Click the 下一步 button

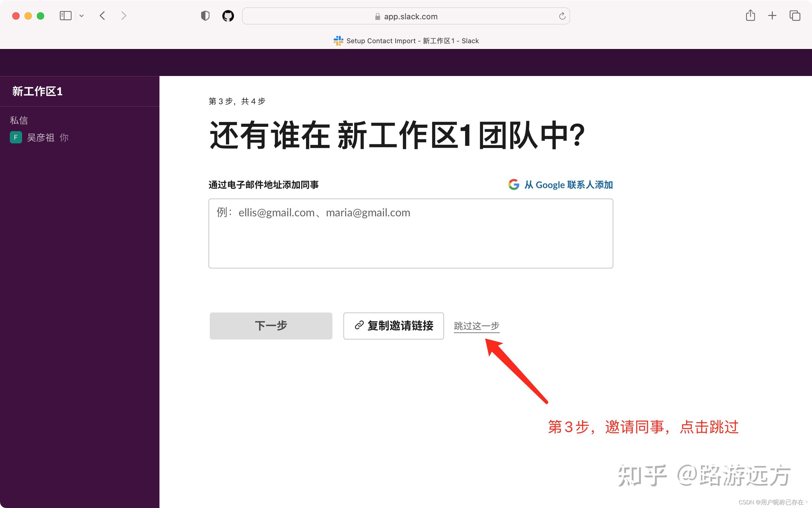click(x=271, y=326)
